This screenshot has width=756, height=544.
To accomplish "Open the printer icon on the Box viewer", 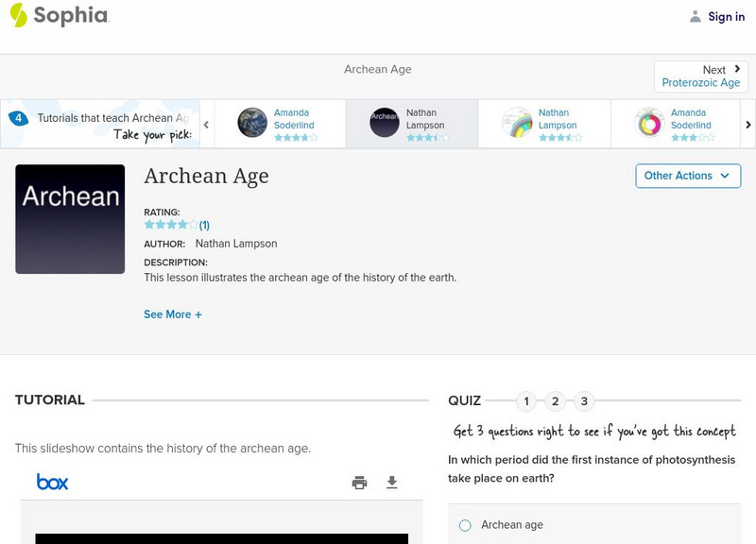I will (358, 481).
